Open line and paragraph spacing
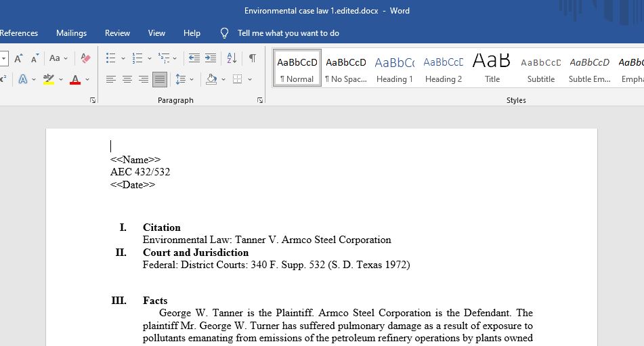This screenshot has width=644, height=346. 180,79
